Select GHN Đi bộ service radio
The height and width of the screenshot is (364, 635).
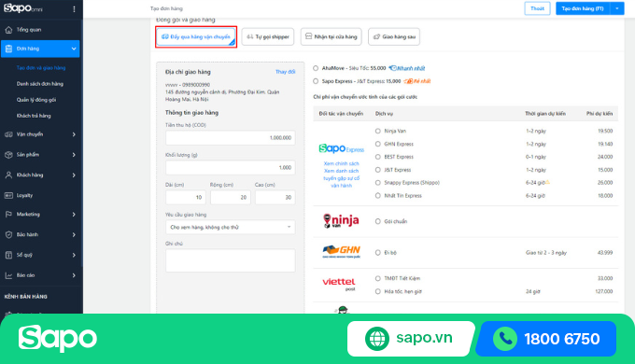click(378, 253)
